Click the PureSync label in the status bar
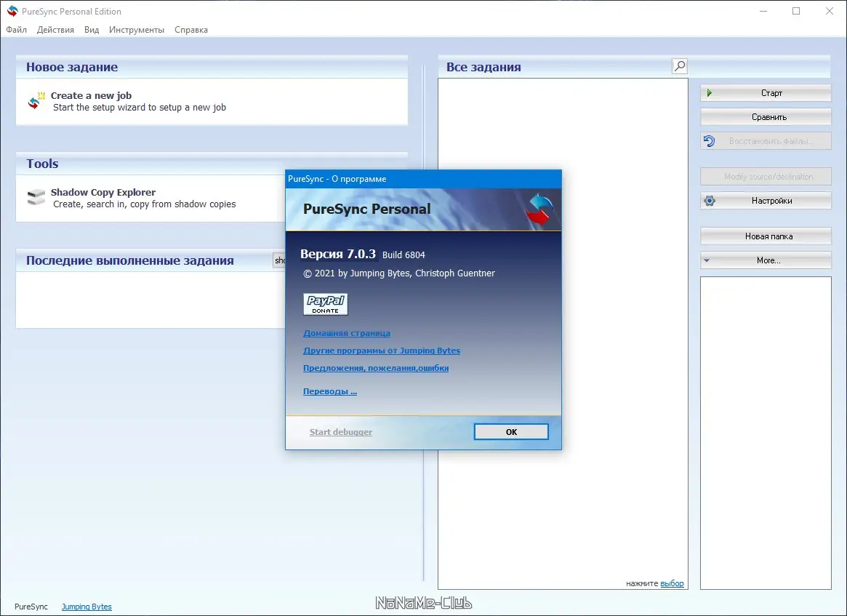847x616 pixels. (31, 607)
